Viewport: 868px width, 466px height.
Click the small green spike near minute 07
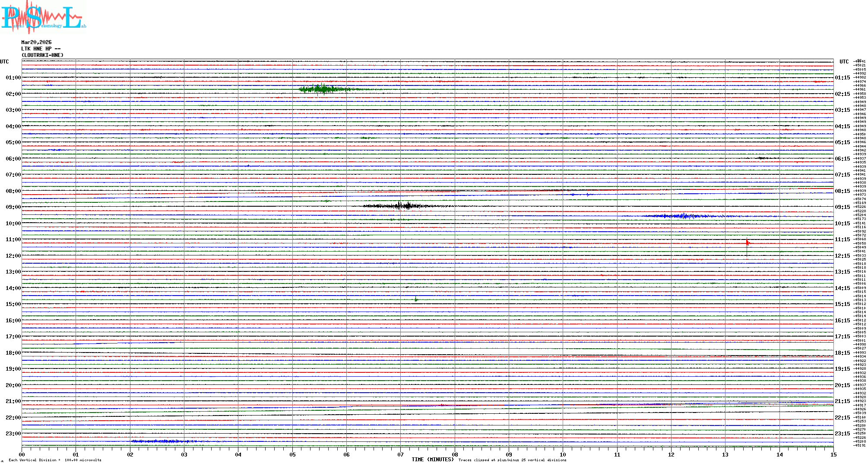(416, 299)
